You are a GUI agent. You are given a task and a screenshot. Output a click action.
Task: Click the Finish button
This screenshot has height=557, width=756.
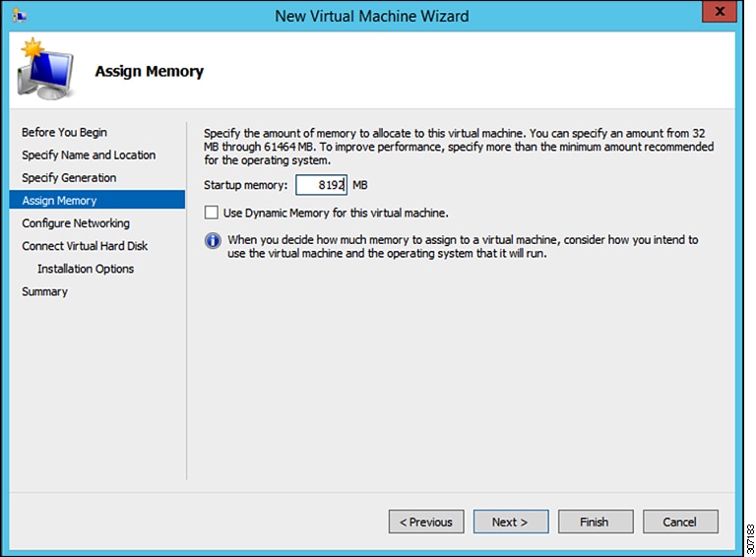click(x=596, y=522)
